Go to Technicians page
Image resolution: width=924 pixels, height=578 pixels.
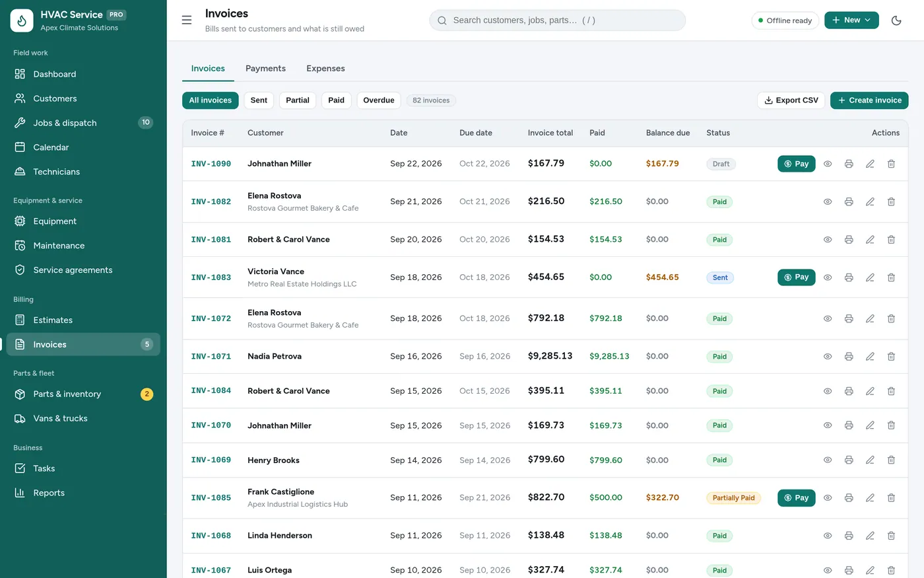pyautogui.click(x=83, y=172)
